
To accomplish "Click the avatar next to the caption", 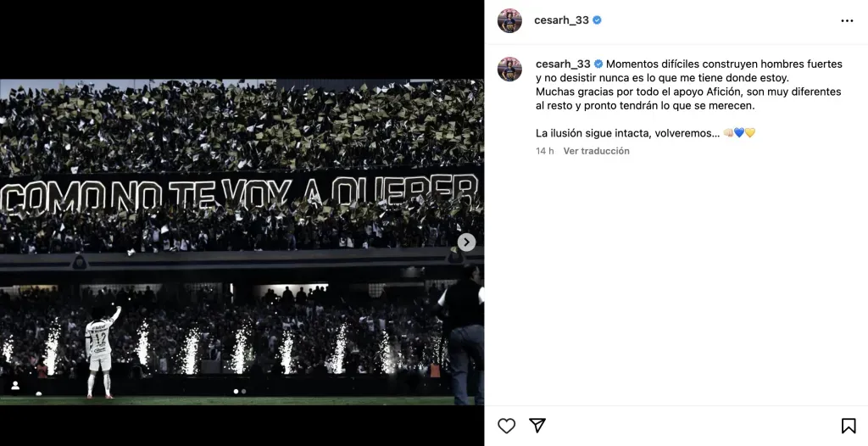I will click(x=509, y=69).
